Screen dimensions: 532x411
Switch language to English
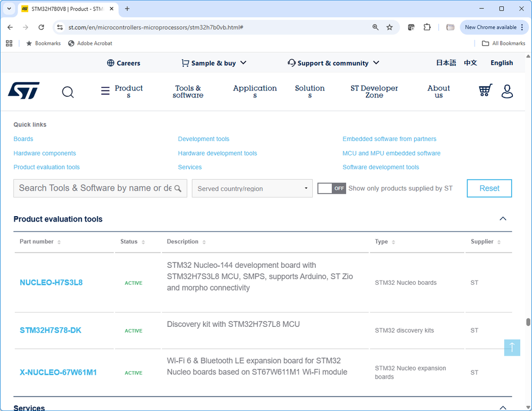(x=502, y=63)
